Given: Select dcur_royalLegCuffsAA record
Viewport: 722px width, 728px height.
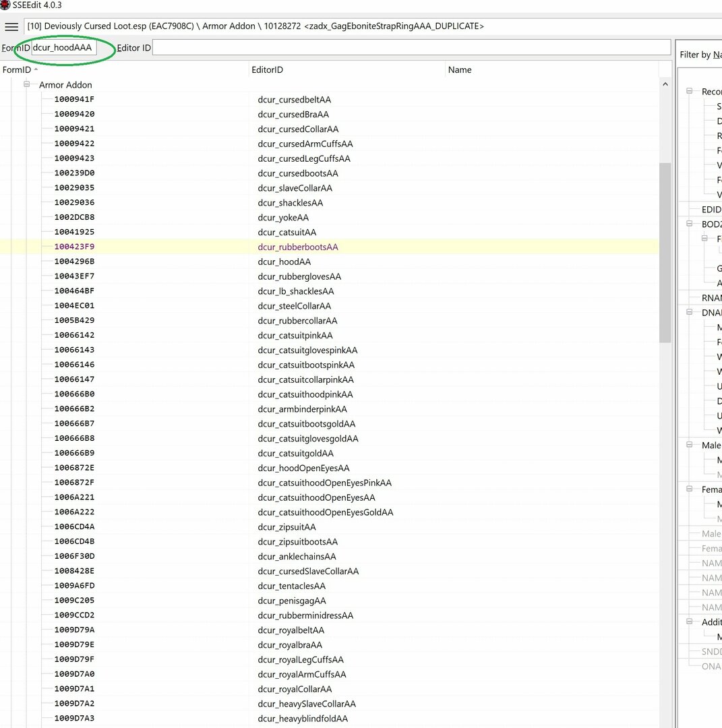Looking at the screenshot, I should pyautogui.click(x=330, y=660).
